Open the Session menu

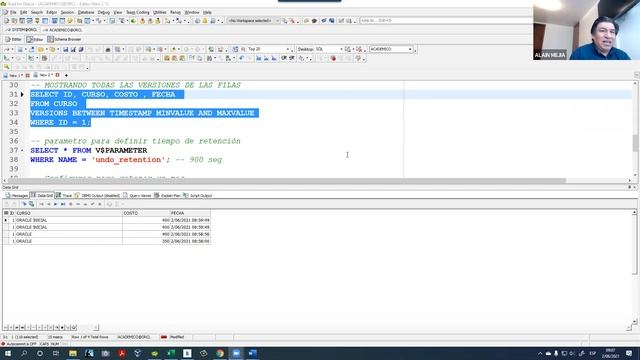67,12
